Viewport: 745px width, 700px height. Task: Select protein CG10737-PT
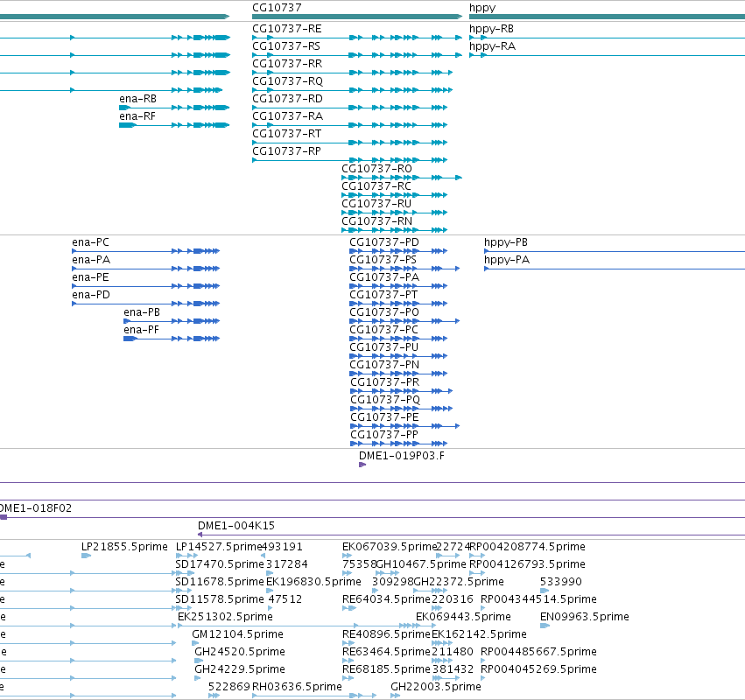(383, 295)
